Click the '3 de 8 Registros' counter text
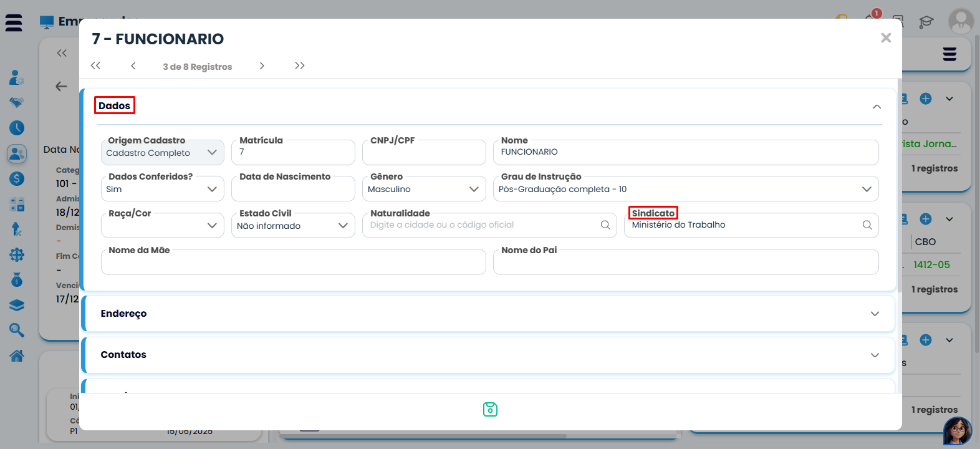The image size is (980, 449). tap(198, 67)
